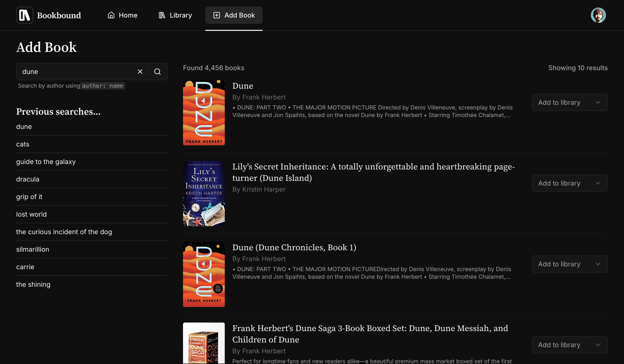Screen dimensions: 624x364
Task: Choose 'the curious incident of the dog' search
Action: (x=92, y=232)
